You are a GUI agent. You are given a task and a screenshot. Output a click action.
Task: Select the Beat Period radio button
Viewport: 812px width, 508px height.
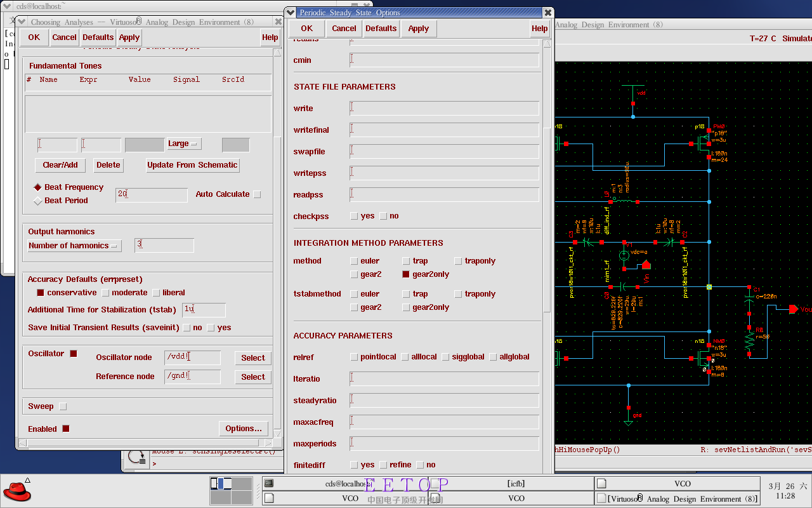click(x=37, y=201)
